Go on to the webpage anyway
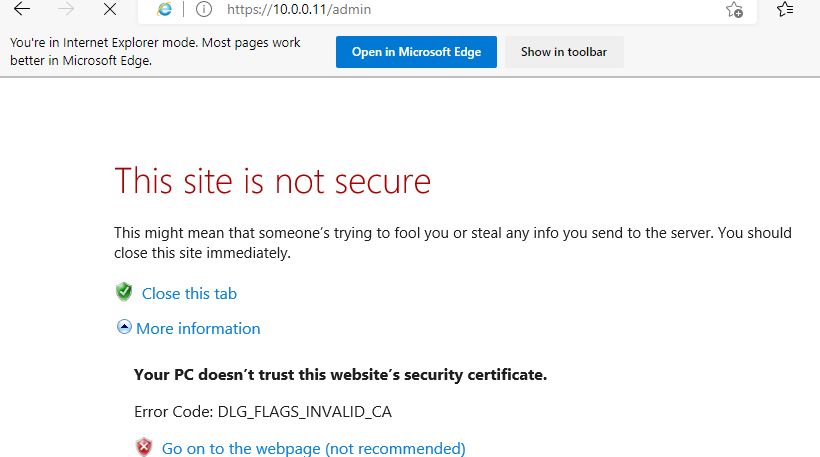 (313, 448)
